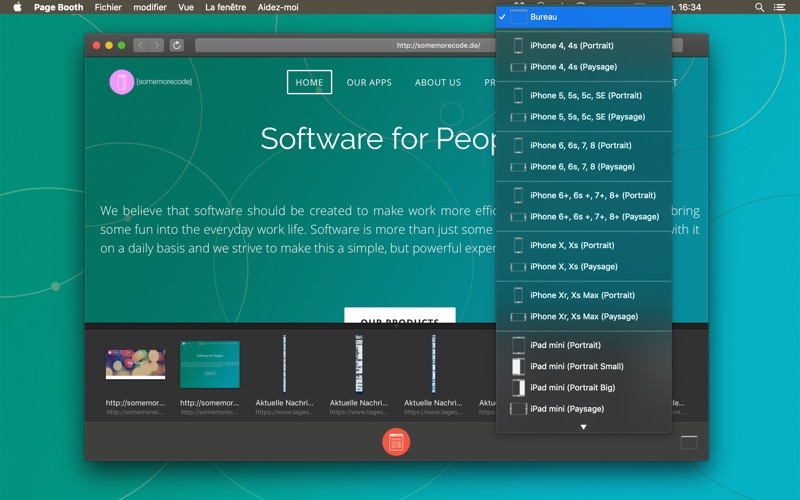Choose iPad mini (Portrait Big)

[584, 388]
